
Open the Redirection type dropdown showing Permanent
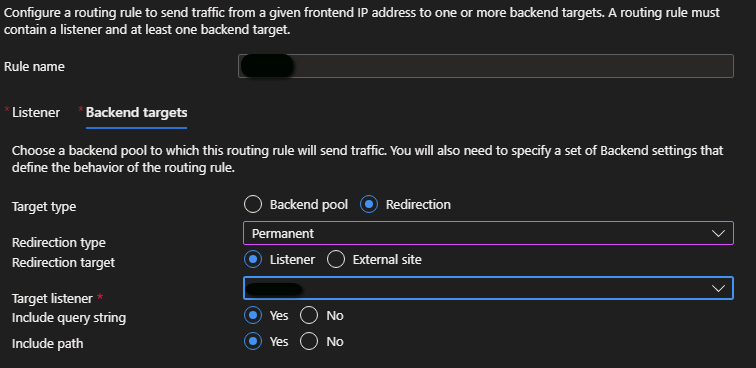[x=488, y=233]
